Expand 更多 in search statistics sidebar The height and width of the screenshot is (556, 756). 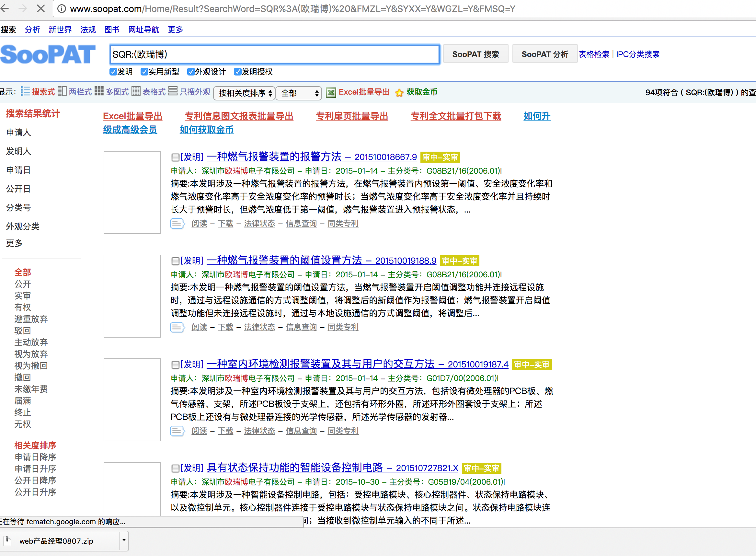tap(15, 243)
